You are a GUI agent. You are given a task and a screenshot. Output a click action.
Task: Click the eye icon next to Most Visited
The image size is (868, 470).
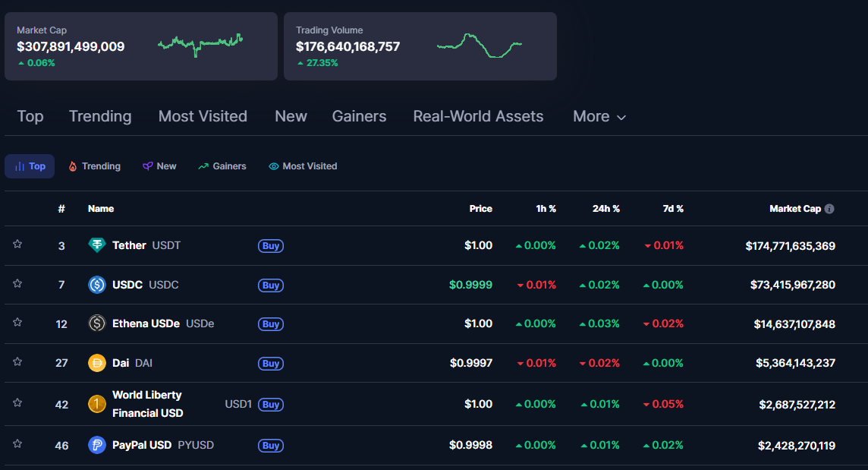pos(273,166)
